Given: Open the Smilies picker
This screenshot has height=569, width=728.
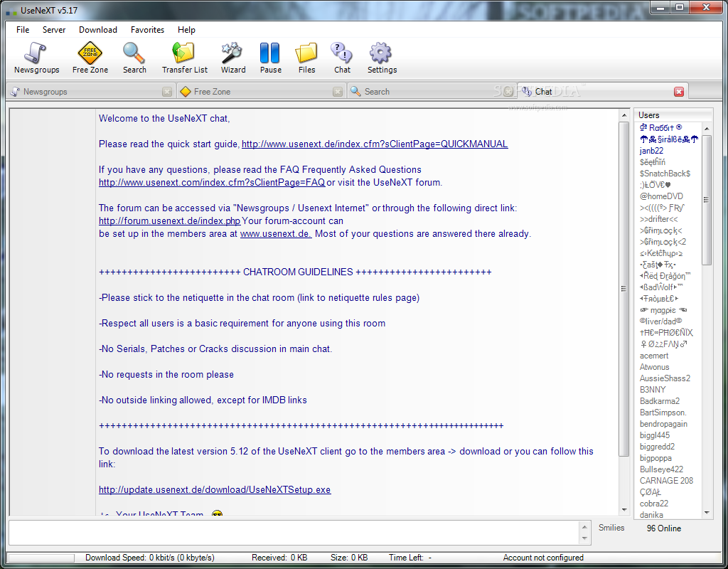Looking at the screenshot, I should (611, 528).
